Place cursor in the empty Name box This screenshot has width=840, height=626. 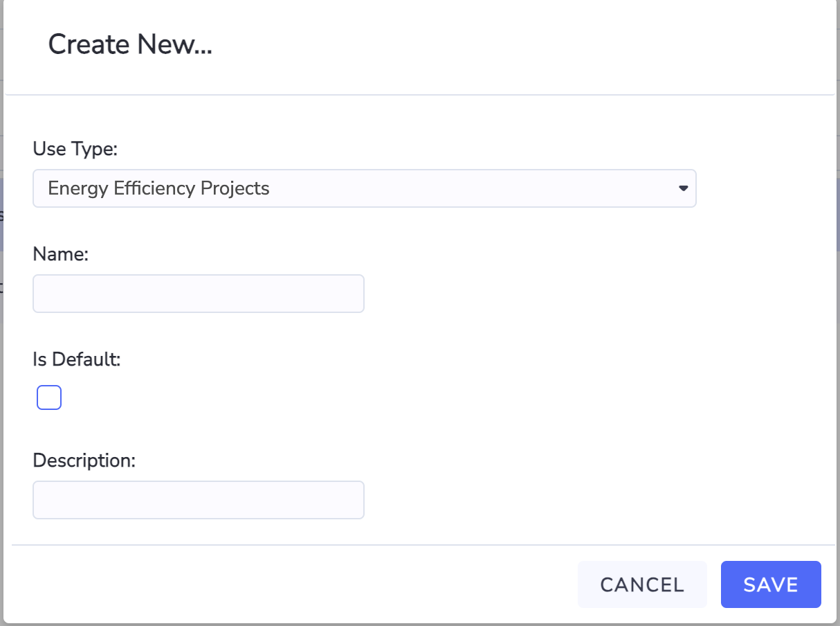click(x=199, y=294)
